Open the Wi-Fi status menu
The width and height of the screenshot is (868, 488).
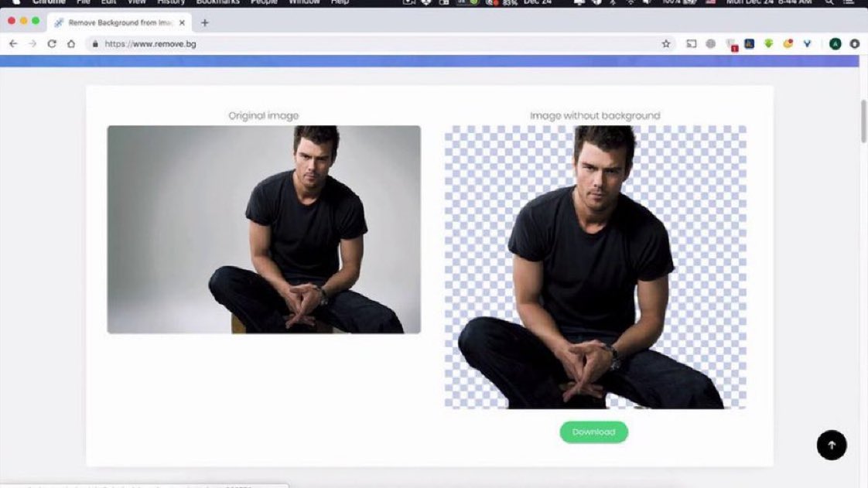coord(630,2)
